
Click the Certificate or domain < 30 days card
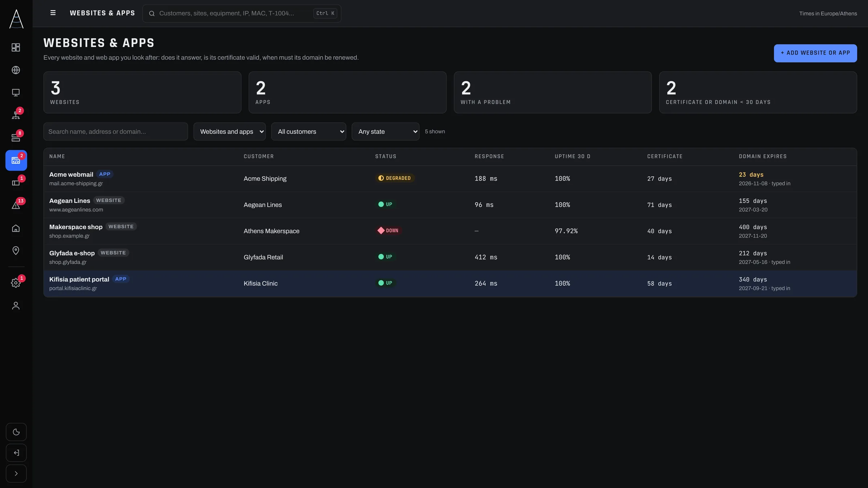tap(758, 93)
